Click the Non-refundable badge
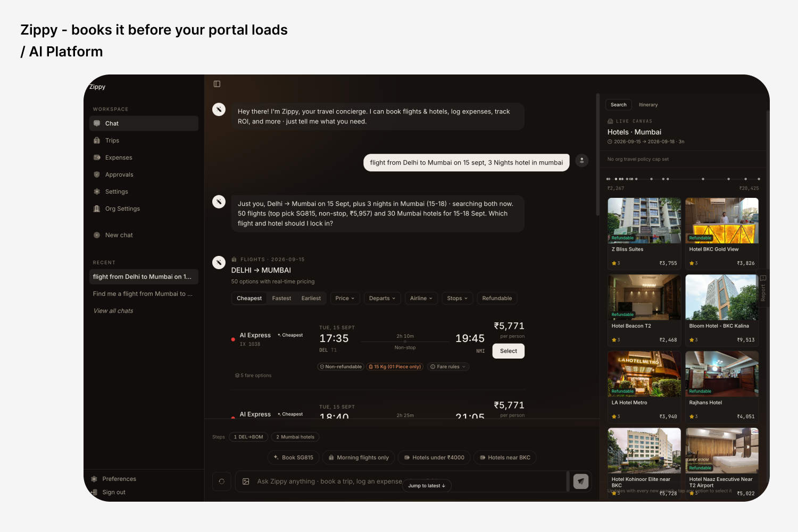 coord(340,367)
